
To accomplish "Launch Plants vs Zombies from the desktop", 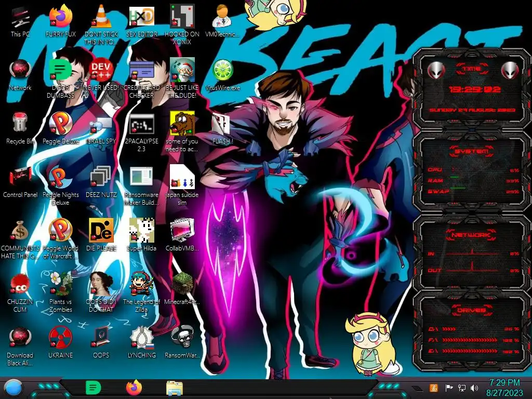I will coord(60,292).
